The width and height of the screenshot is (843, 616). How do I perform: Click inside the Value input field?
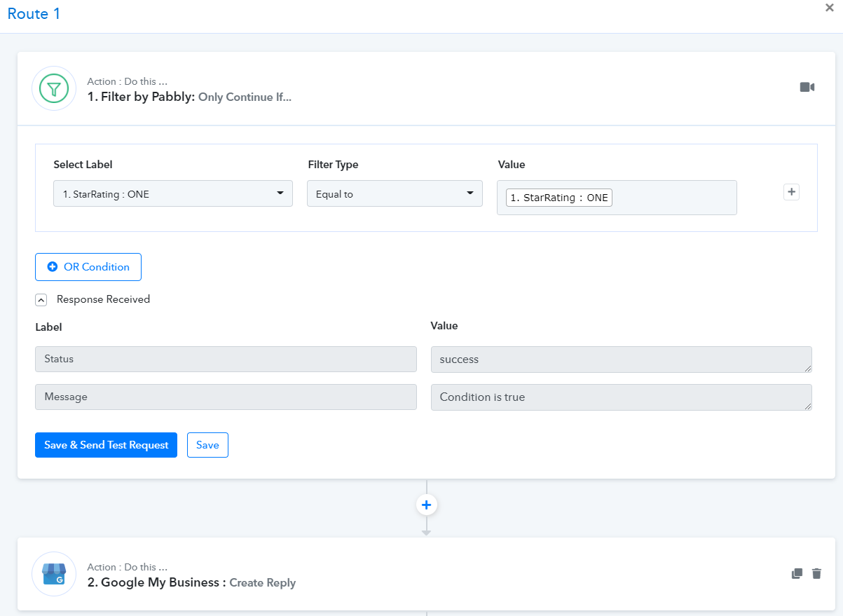tap(673, 198)
